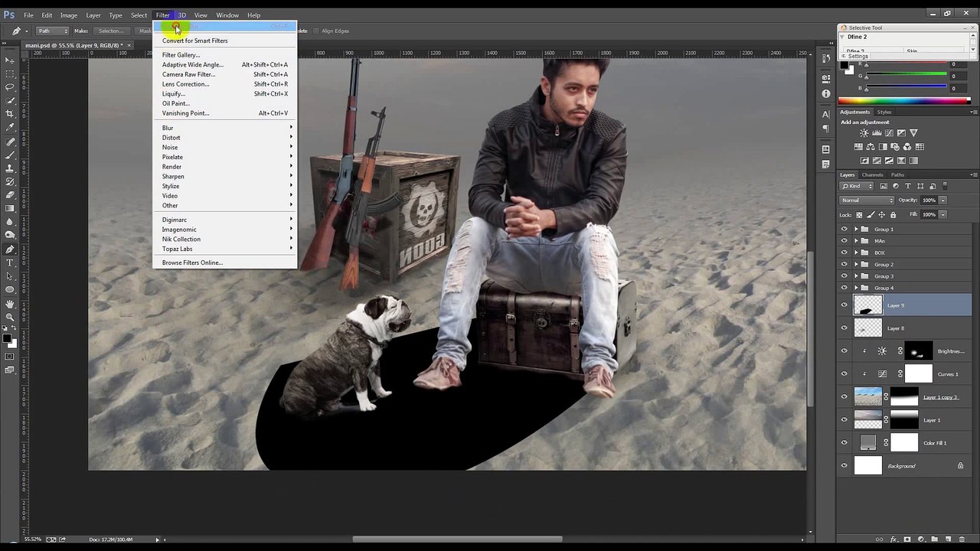
Task: Add a Photo Filter adjustment
Action: tap(895, 147)
